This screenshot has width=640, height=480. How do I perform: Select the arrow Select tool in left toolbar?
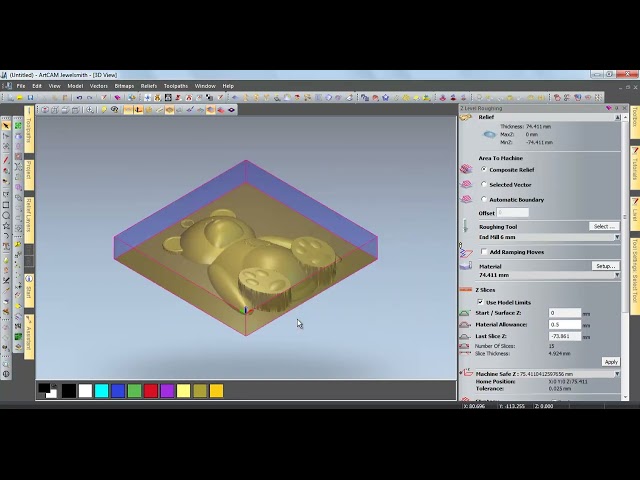pyautogui.click(x=6, y=126)
